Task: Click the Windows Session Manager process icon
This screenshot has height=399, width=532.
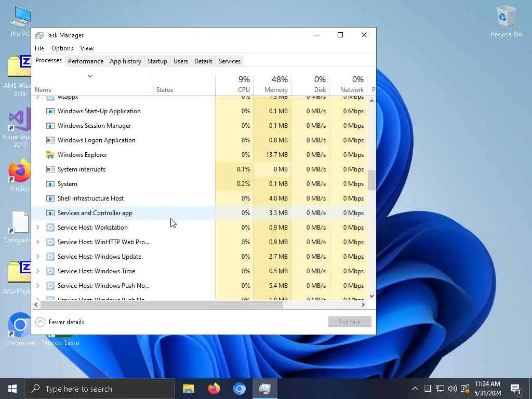Action: [50, 126]
